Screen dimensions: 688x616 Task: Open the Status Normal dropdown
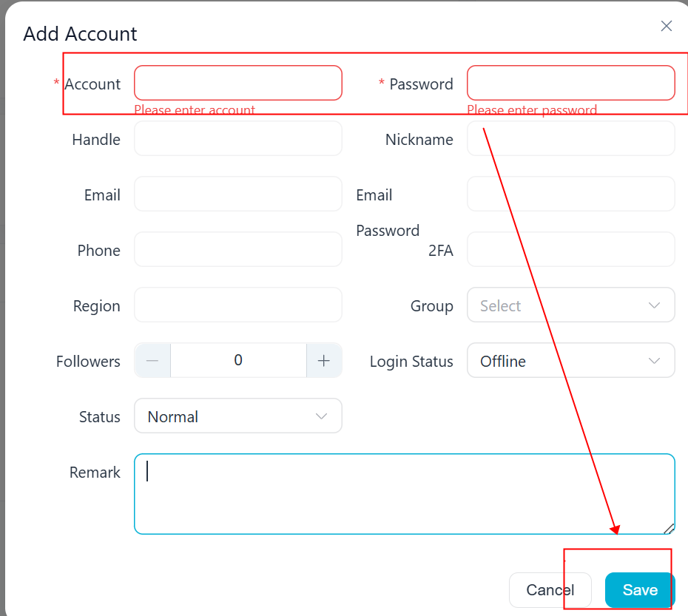click(237, 416)
